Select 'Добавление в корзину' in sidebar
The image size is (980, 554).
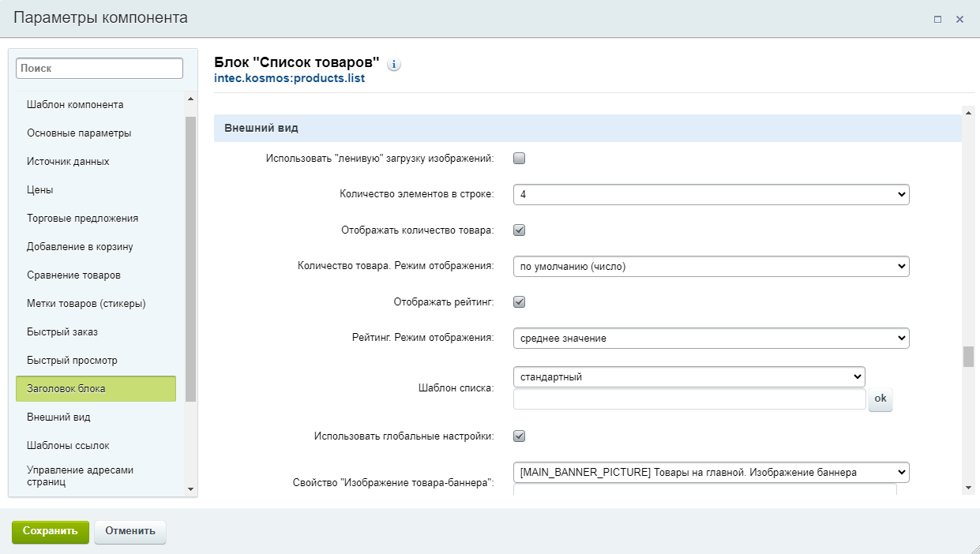tap(80, 246)
